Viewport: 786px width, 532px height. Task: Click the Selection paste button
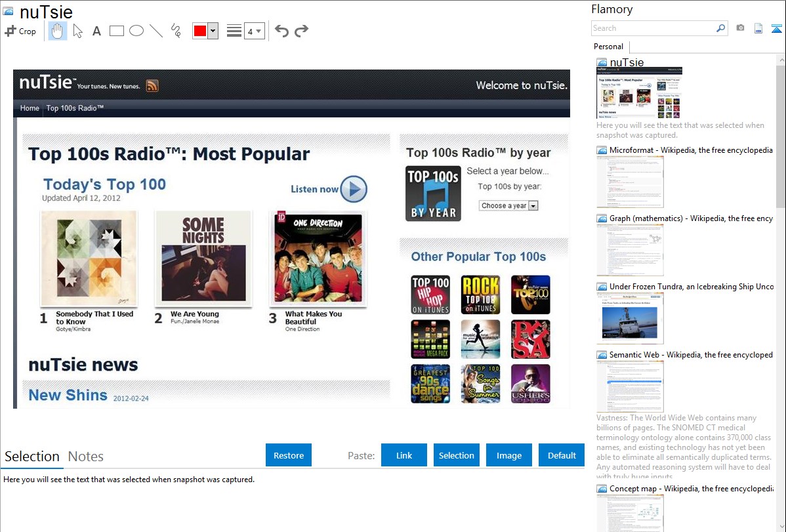(x=456, y=455)
